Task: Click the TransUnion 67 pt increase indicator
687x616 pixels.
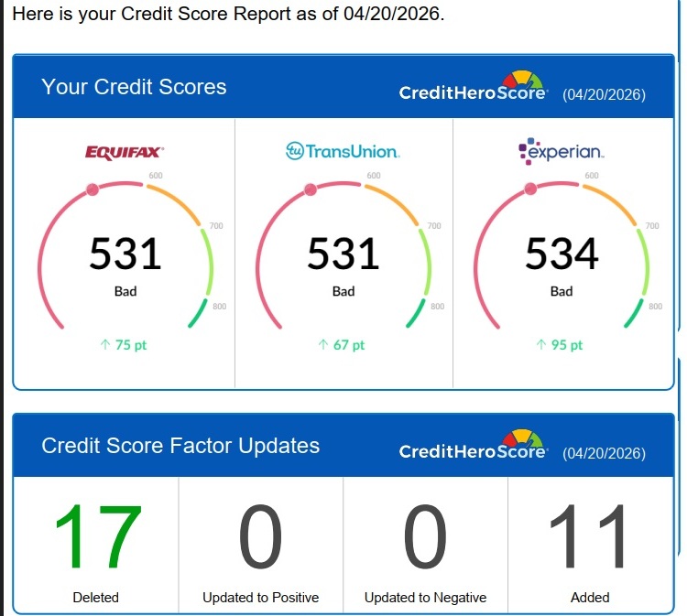Action: pyautogui.click(x=342, y=345)
